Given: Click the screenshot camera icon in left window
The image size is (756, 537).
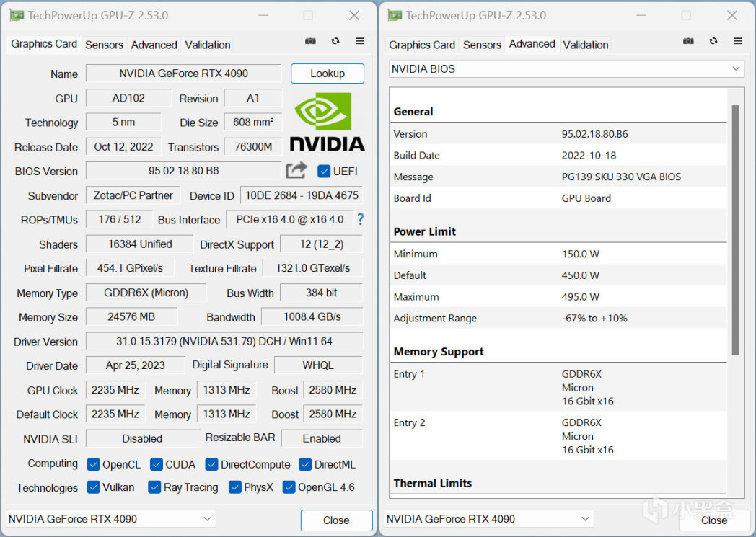Looking at the screenshot, I should tap(310, 41).
